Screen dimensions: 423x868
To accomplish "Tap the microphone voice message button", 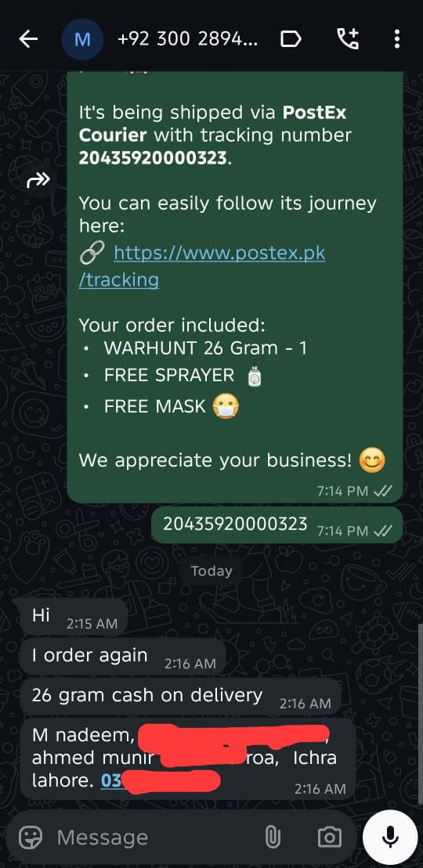I will point(390,837).
